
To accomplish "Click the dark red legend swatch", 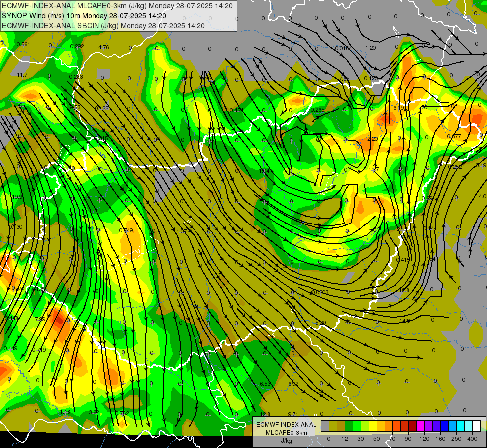I will (x=413, y=426).
